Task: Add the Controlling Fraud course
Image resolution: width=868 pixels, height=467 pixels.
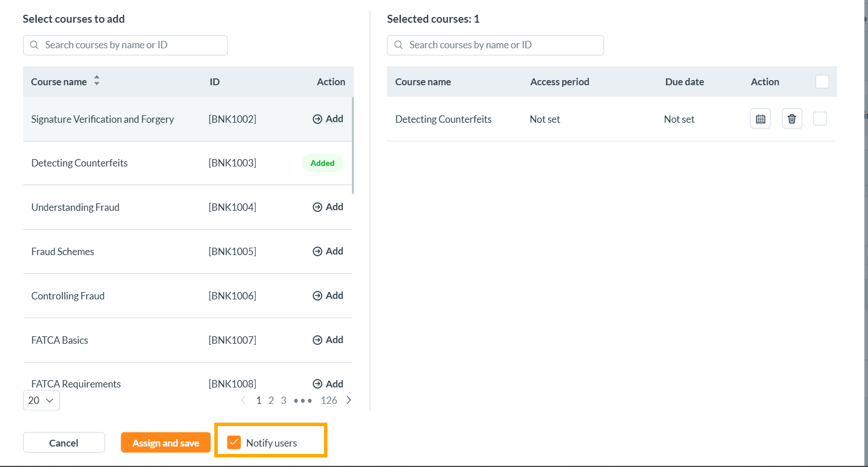Action: (328, 295)
